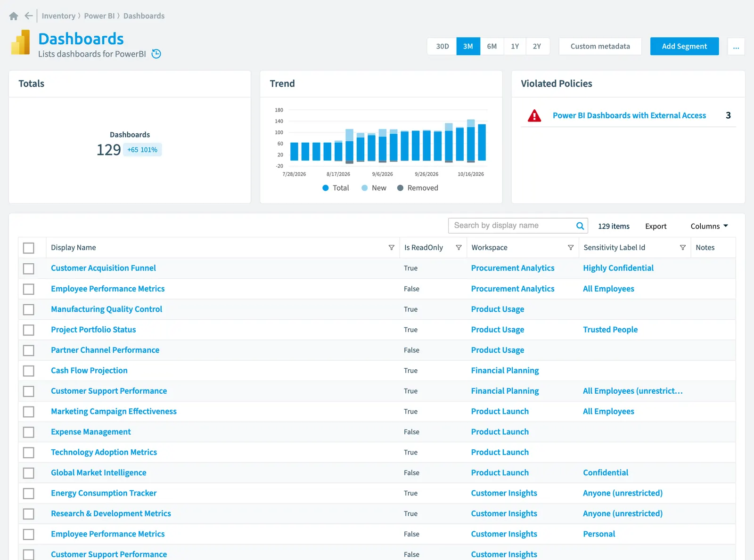Click the back arrow icon
The image size is (754, 560).
point(29,16)
